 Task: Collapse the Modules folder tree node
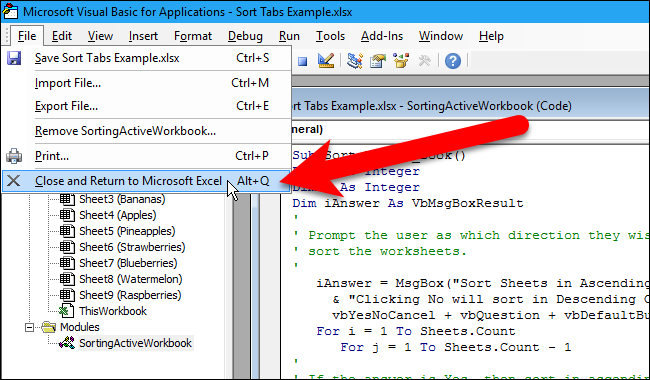tap(29, 327)
